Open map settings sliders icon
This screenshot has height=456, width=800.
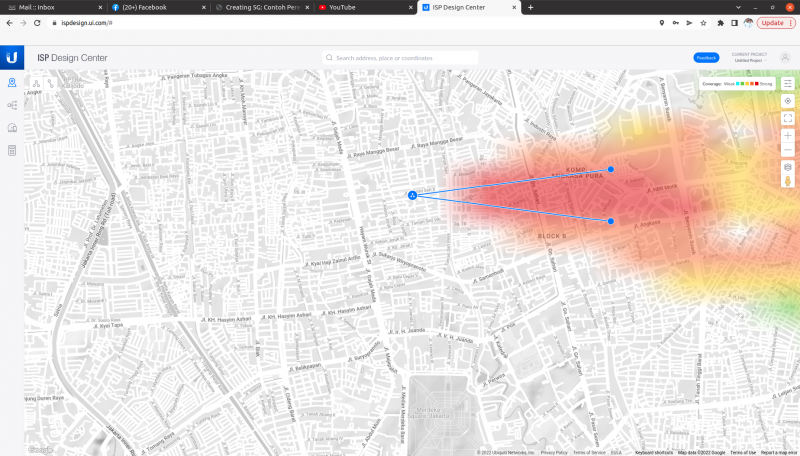click(x=788, y=84)
